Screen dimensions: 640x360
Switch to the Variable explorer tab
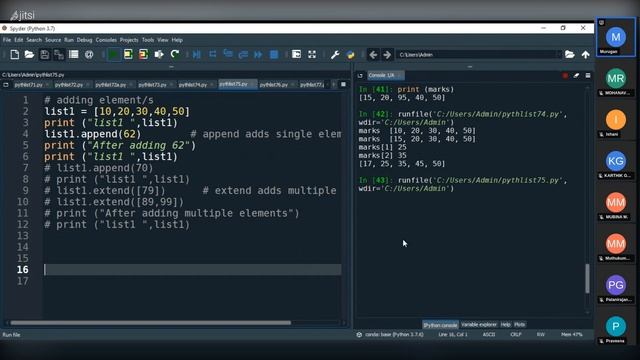click(x=479, y=324)
